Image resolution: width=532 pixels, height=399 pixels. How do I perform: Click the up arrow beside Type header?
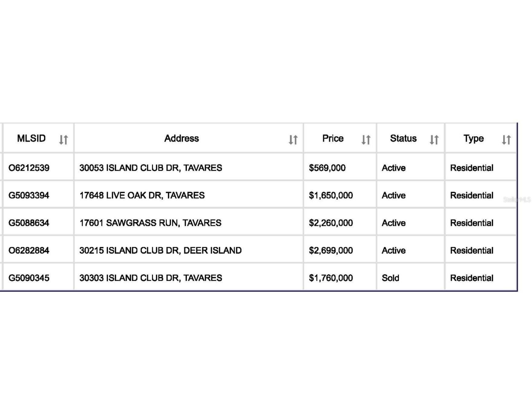click(509, 139)
